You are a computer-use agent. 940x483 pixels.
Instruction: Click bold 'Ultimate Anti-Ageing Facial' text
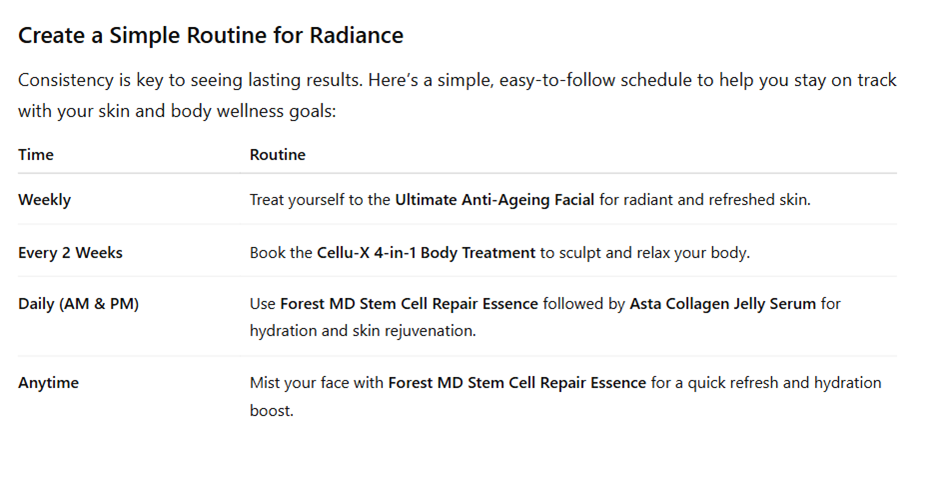494,200
